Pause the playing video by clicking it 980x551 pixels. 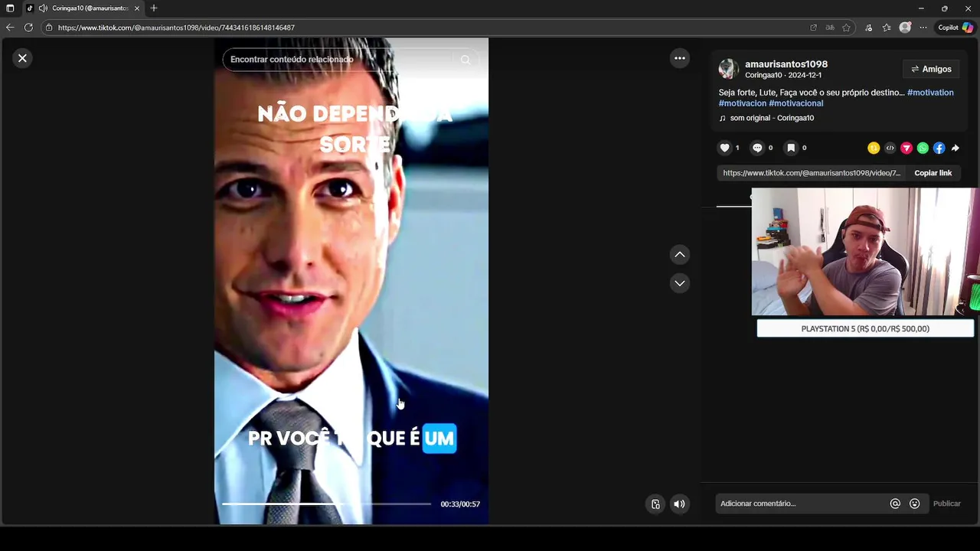[351, 281]
